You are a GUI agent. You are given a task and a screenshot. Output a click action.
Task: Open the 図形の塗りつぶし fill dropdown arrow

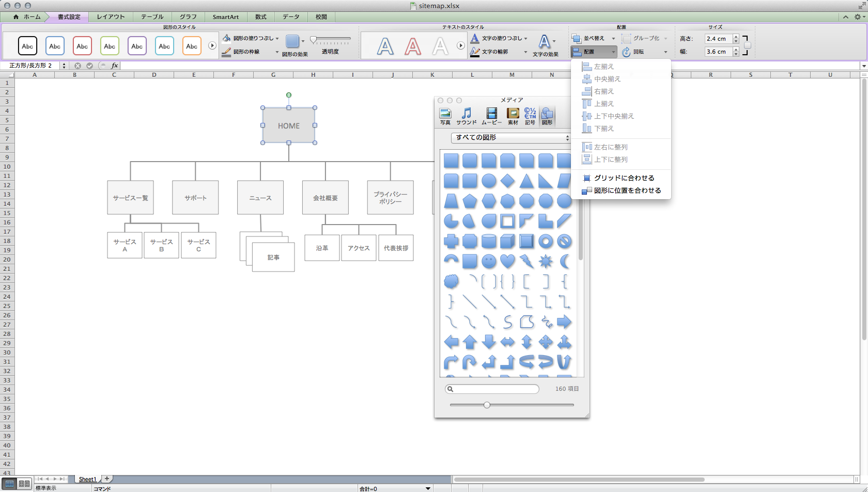[x=277, y=38]
